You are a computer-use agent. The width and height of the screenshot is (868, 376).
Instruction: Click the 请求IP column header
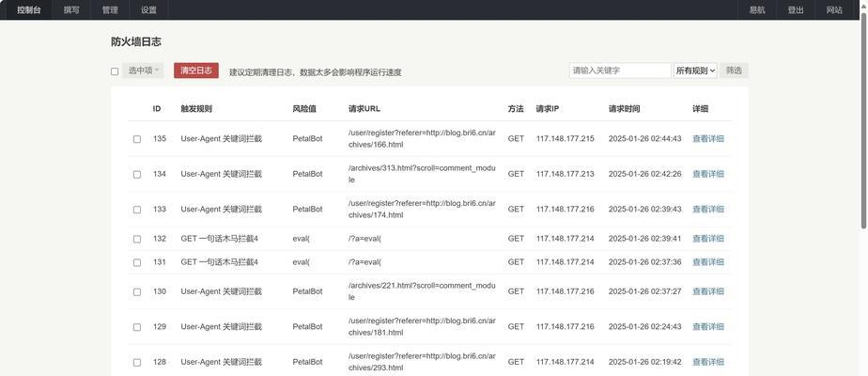click(547, 109)
